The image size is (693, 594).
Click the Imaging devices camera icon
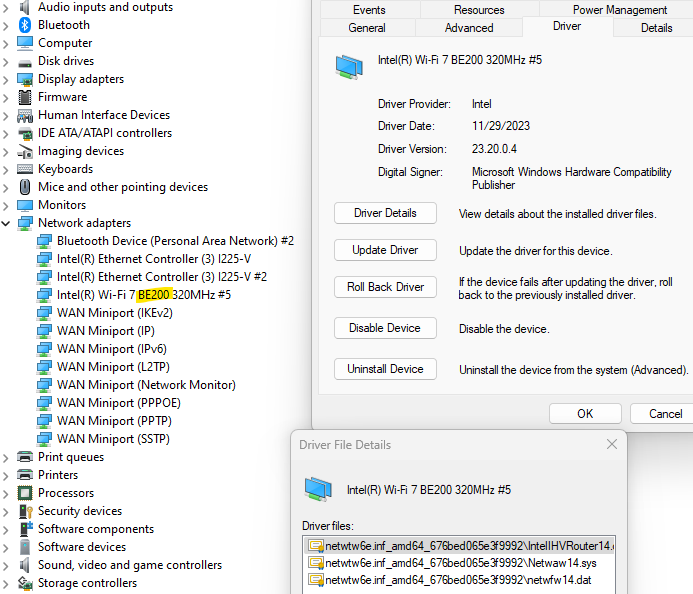[x=25, y=152]
